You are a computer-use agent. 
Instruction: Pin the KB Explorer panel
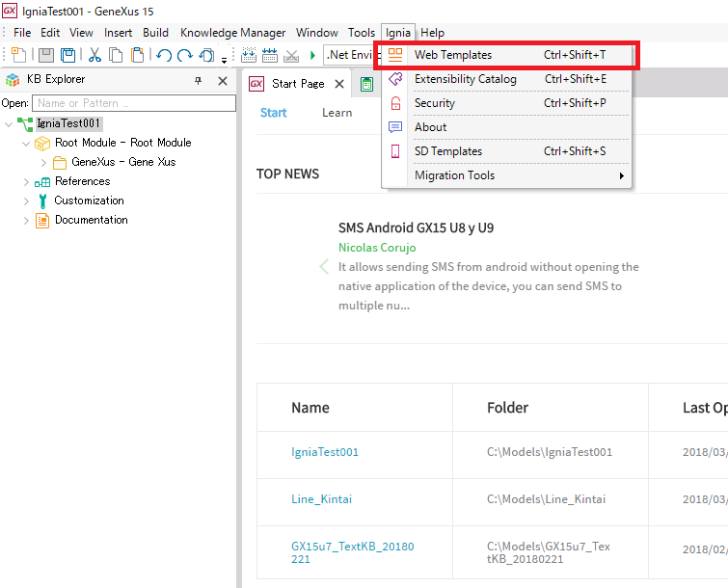[199, 81]
